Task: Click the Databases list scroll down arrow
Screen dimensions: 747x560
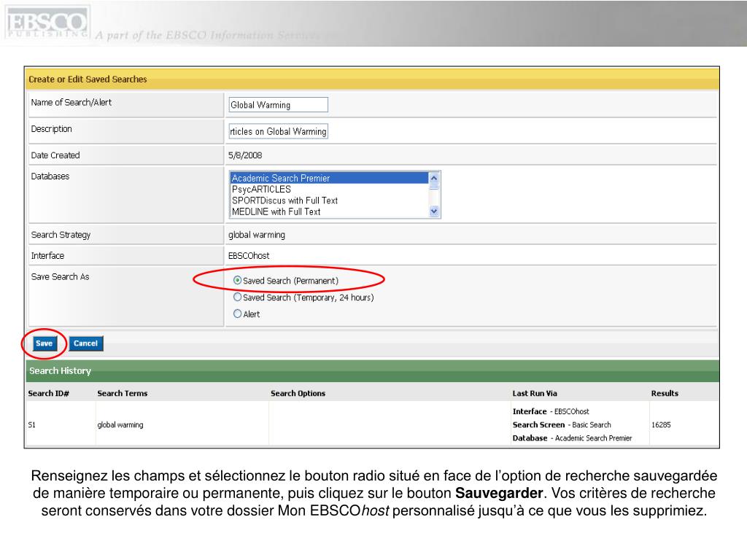Action: [434, 211]
